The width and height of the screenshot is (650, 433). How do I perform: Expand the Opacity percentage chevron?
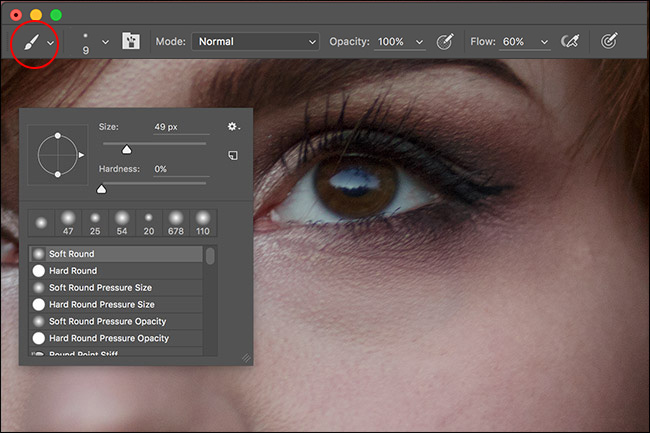(x=419, y=42)
